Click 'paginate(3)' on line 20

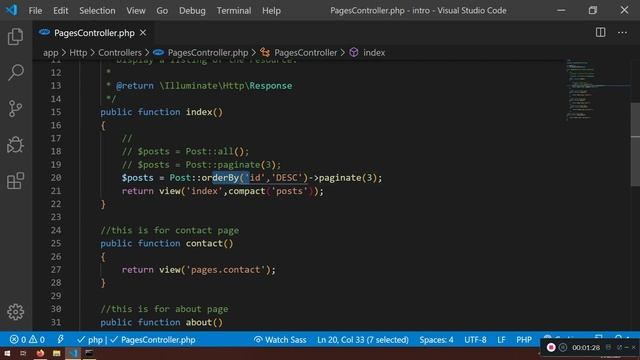(348, 178)
